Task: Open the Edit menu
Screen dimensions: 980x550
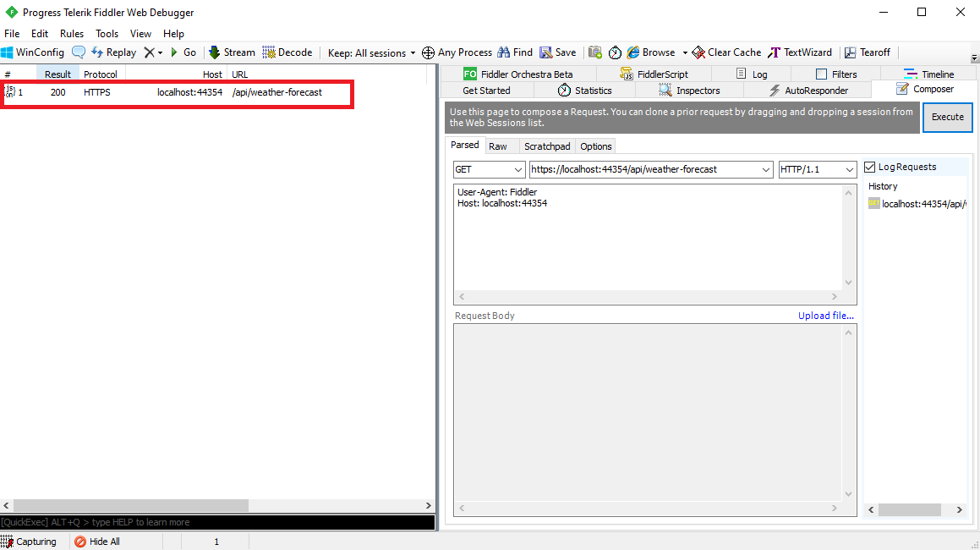Action: click(40, 34)
